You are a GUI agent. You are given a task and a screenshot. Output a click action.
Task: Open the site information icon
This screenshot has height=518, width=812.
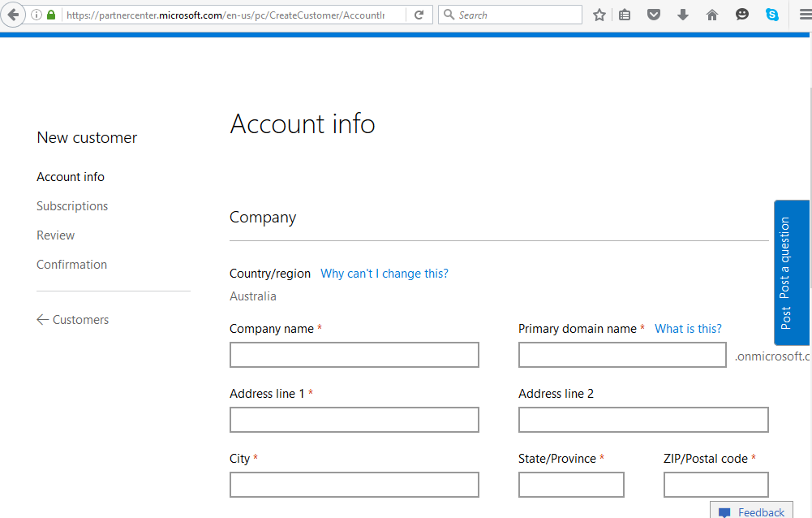pyautogui.click(x=37, y=15)
